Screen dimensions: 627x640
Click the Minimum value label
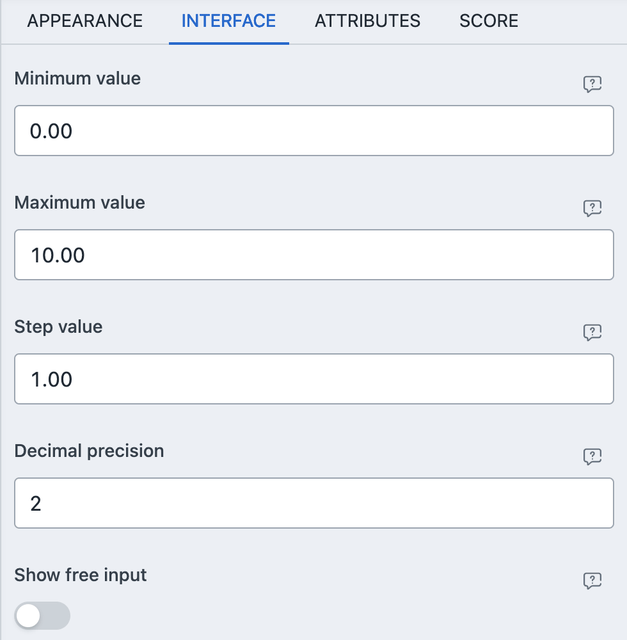pos(77,78)
